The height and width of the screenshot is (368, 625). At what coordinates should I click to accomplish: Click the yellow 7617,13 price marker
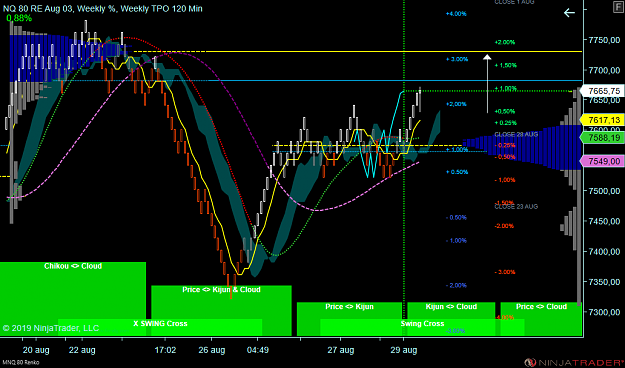(x=602, y=120)
